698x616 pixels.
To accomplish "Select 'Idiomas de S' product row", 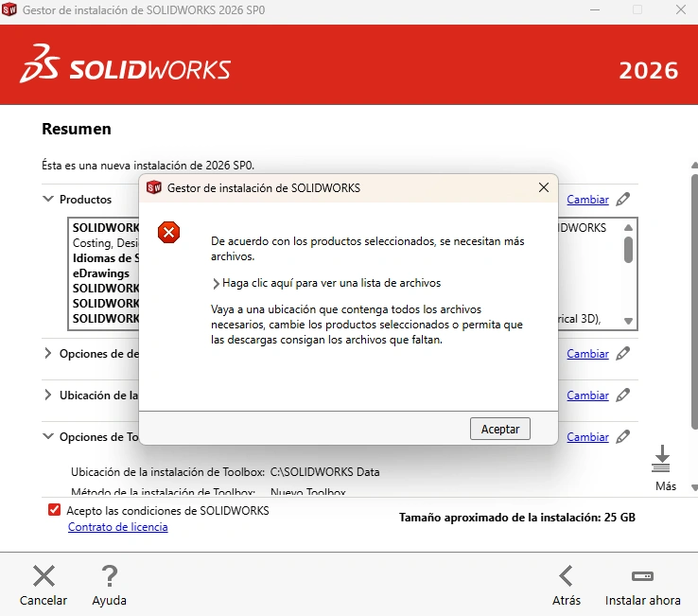I will pos(106,258).
